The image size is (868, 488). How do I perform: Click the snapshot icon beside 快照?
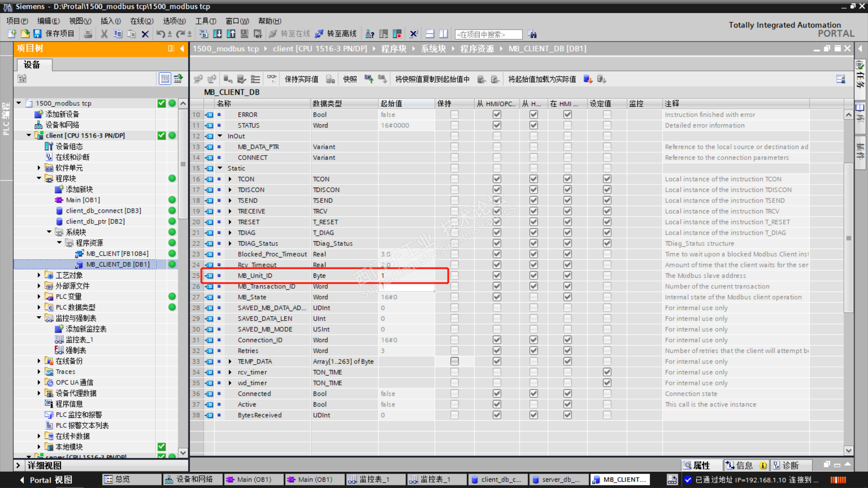click(x=369, y=79)
